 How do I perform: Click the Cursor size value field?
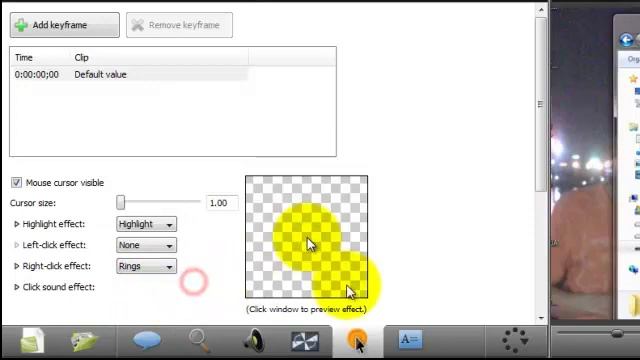pyautogui.click(x=222, y=203)
